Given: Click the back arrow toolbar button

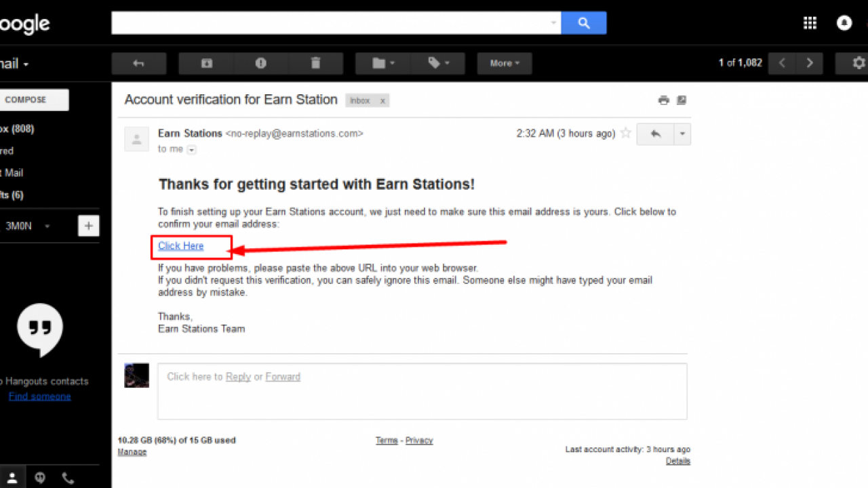Looking at the screenshot, I should (138, 63).
